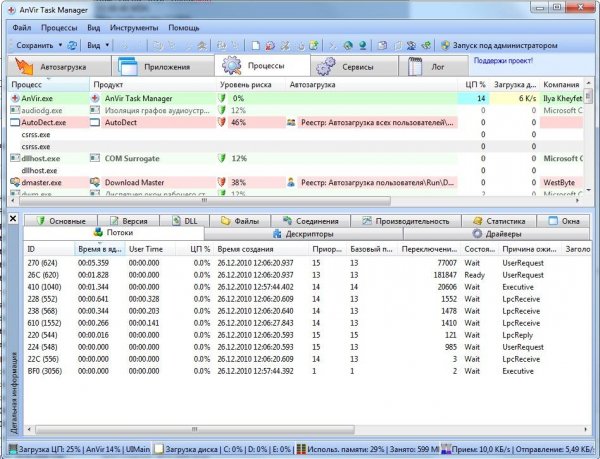Click the green shield icon beside 0% risk
Image resolution: width=600 pixels, height=459 pixels.
pyautogui.click(x=222, y=98)
